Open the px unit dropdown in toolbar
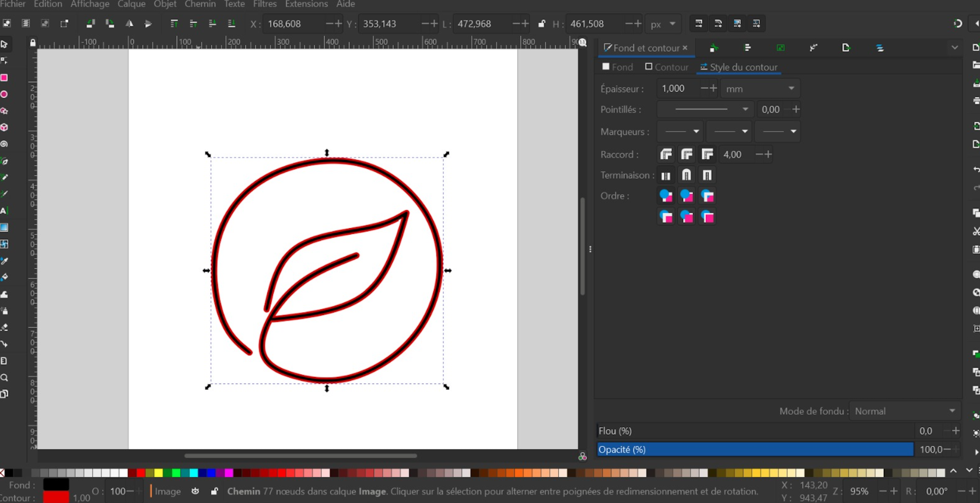This screenshot has width=980, height=503. coord(663,24)
